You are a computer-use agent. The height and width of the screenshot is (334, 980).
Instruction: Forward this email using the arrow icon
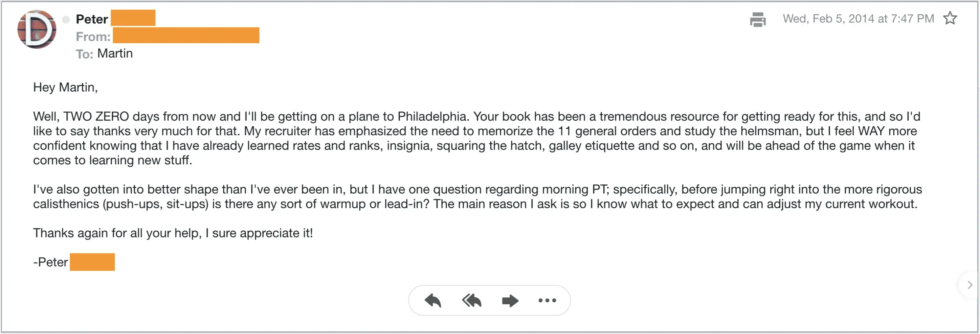pyautogui.click(x=510, y=300)
